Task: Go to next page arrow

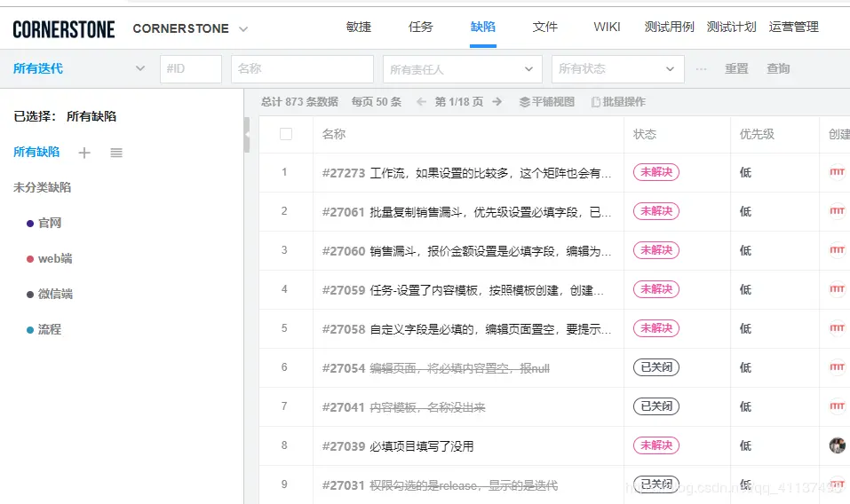Action: point(496,102)
